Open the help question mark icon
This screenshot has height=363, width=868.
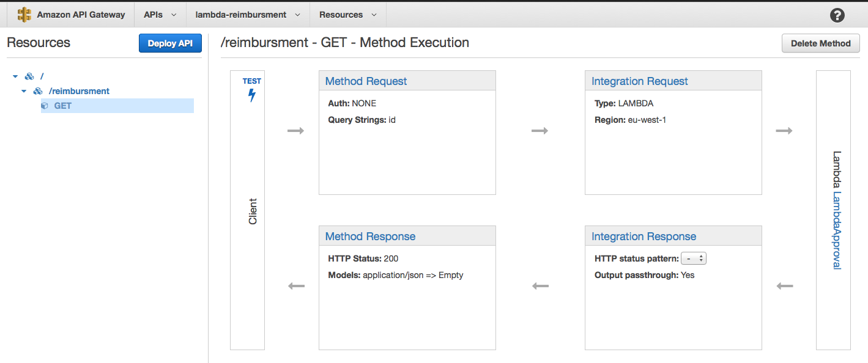(837, 15)
